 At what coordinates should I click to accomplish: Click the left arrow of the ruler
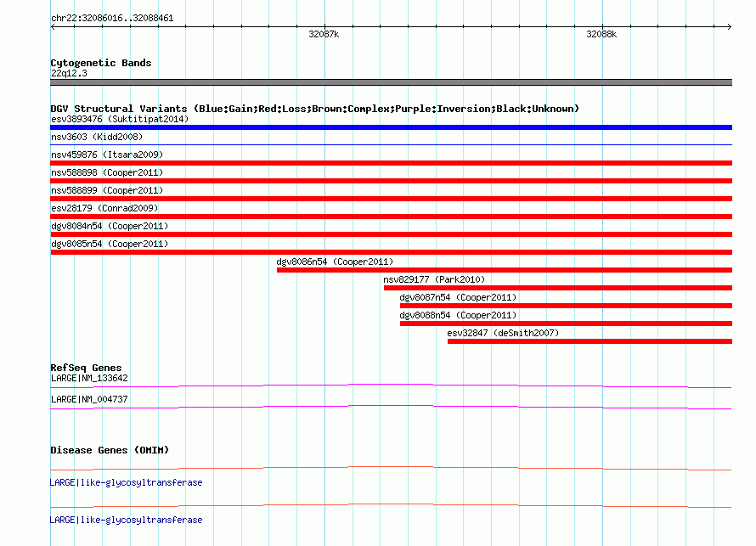click(53, 27)
